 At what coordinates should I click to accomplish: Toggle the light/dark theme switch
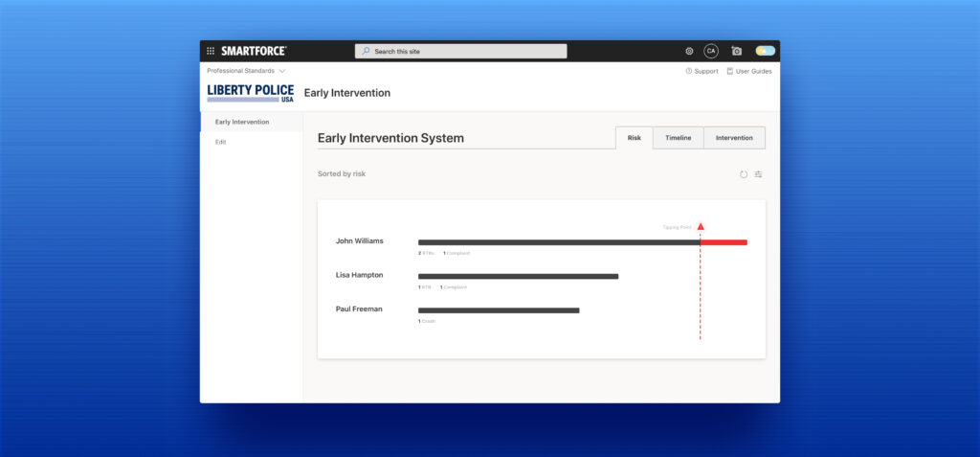tap(765, 51)
